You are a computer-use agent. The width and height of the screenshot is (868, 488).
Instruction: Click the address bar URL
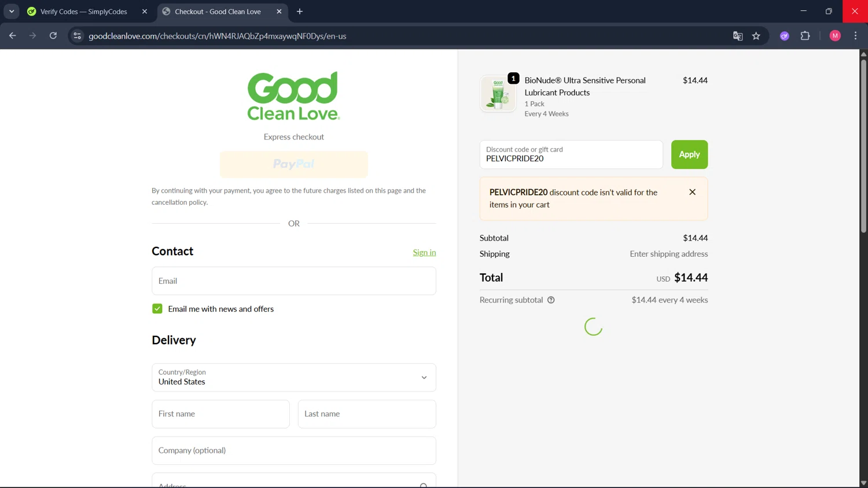(218, 36)
